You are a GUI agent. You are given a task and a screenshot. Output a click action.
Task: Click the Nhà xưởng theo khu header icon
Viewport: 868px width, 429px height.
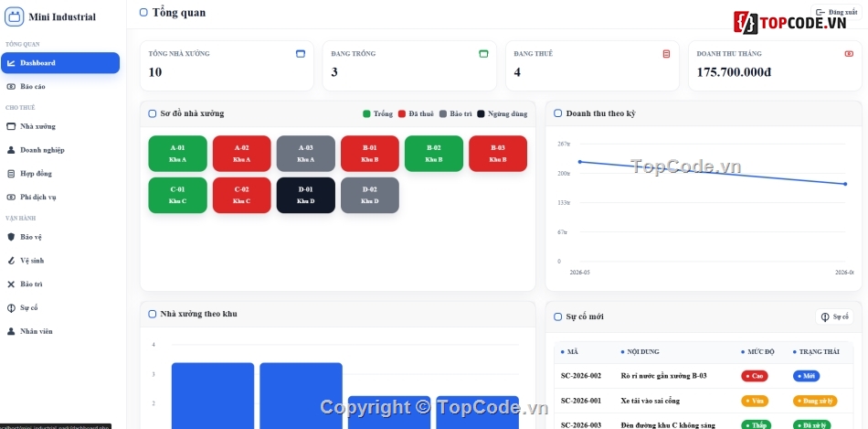(153, 314)
